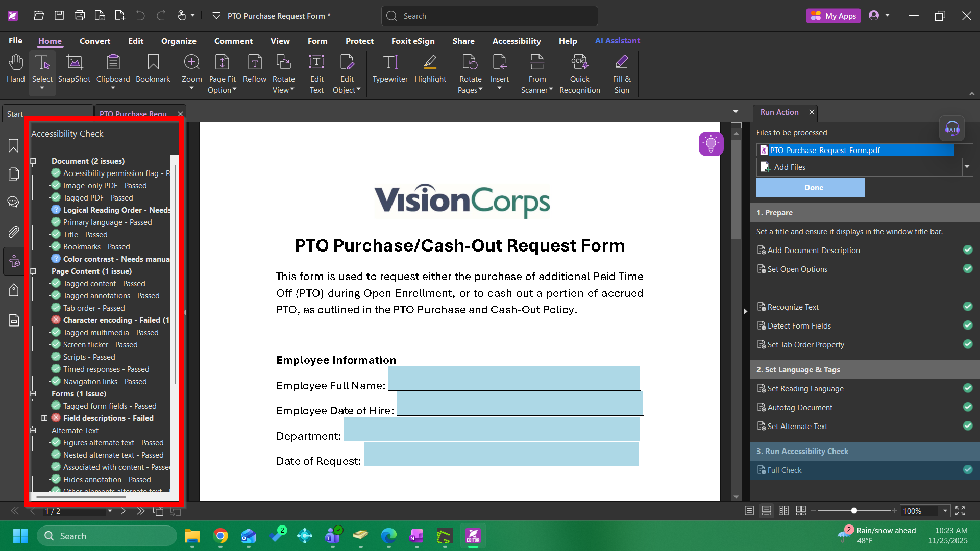980x551 pixels.
Task: Open the zoom percentage dropdown
Action: tap(945, 511)
